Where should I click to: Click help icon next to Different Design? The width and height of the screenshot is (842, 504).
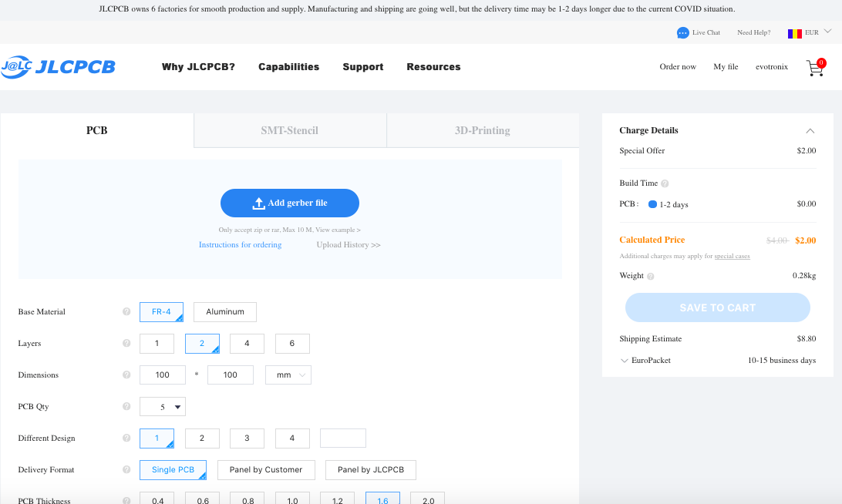coord(126,438)
